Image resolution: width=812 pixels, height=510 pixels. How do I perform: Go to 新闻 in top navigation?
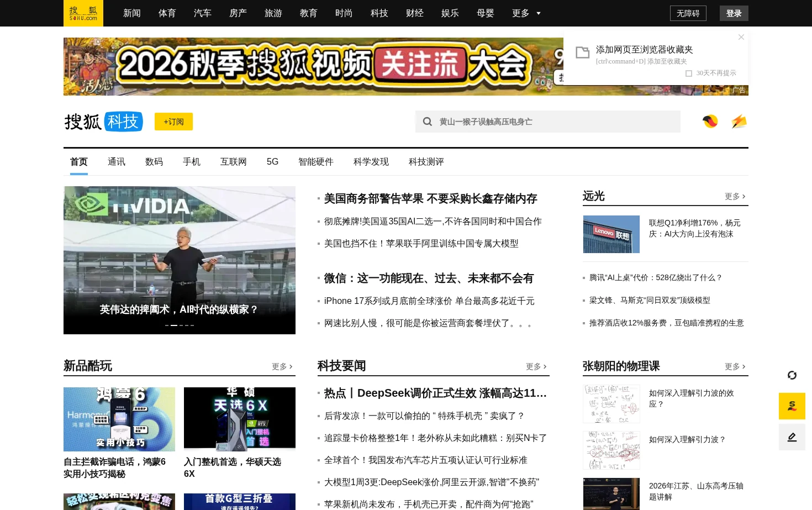click(132, 13)
